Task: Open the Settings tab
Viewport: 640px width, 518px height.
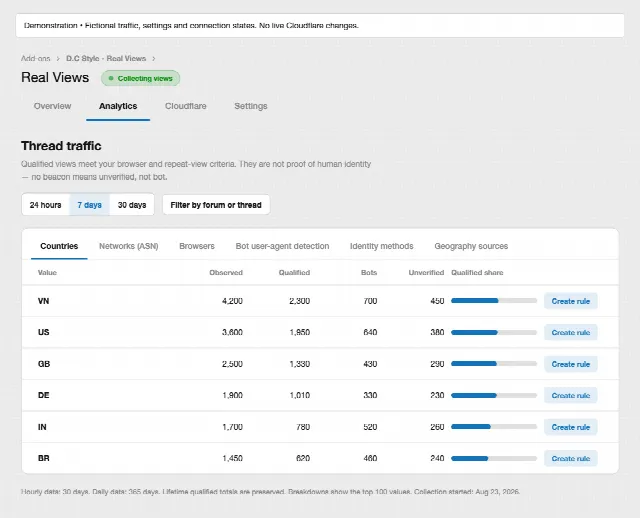Action: tap(251, 106)
